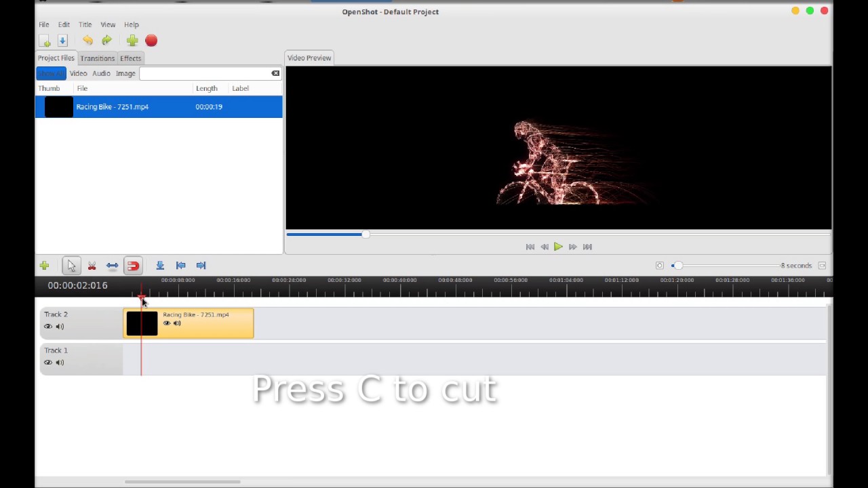Image resolution: width=868 pixels, height=488 pixels.
Task: Click the add marker icon
Action: pyautogui.click(x=160, y=266)
